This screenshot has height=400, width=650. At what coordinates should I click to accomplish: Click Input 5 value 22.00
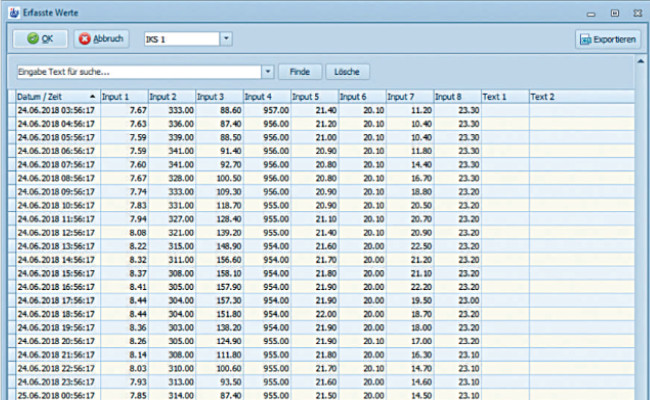pos(326,314)
